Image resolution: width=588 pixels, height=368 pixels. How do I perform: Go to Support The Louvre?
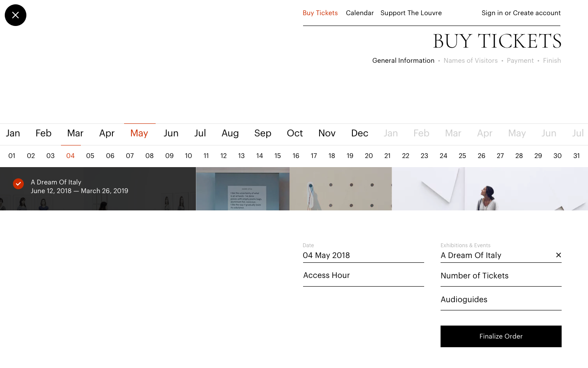click(411, 13)
